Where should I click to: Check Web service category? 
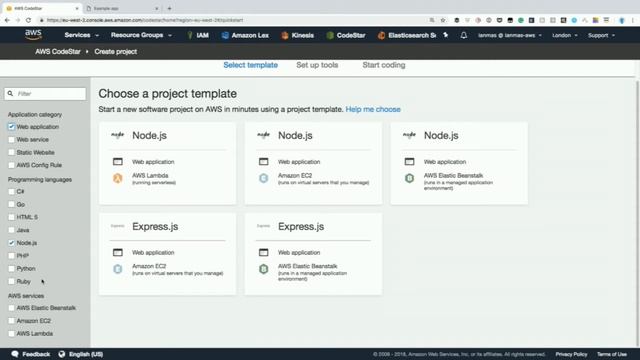tap(11, 140)
